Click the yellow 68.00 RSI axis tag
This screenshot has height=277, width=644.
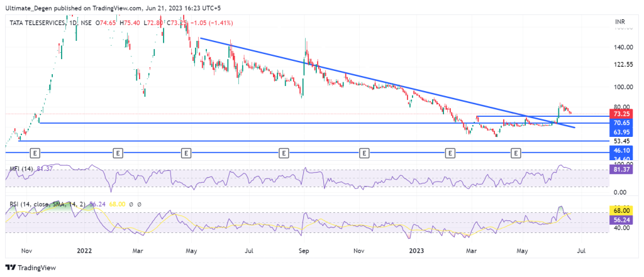(x=621, y=210)
